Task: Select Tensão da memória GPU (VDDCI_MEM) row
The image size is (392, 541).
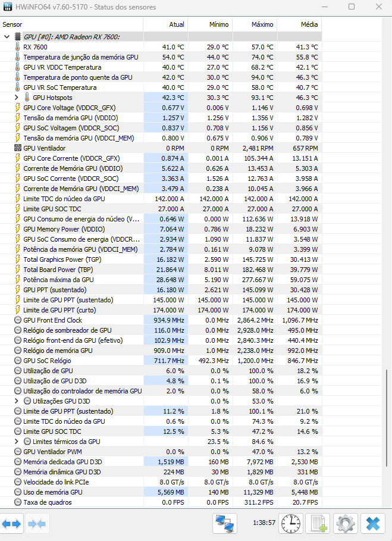Action: tap(161, 138)
